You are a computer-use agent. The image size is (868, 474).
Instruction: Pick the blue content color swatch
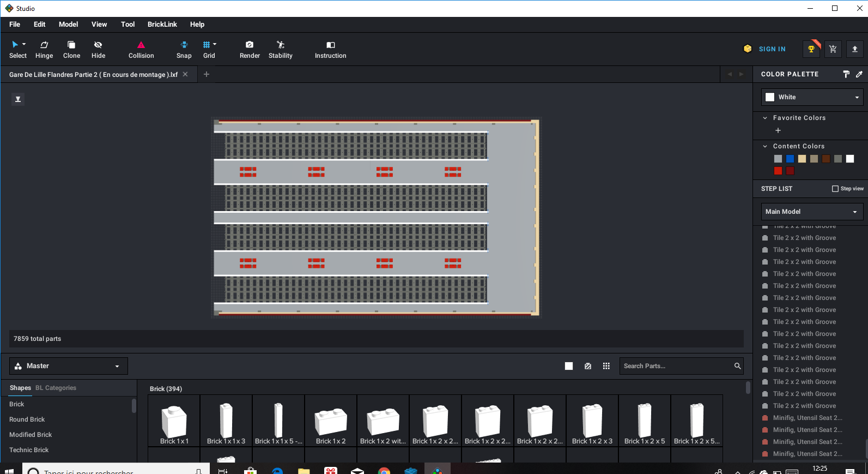pos(790,159)
